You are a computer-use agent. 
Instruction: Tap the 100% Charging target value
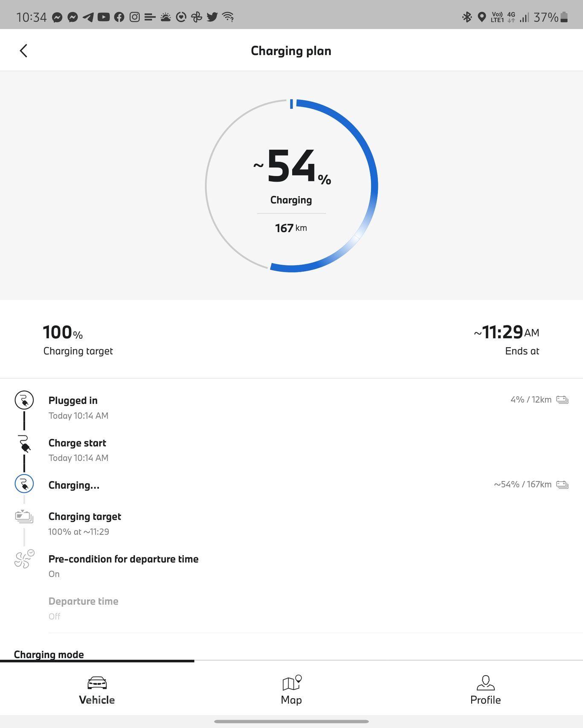pos(63,333)
